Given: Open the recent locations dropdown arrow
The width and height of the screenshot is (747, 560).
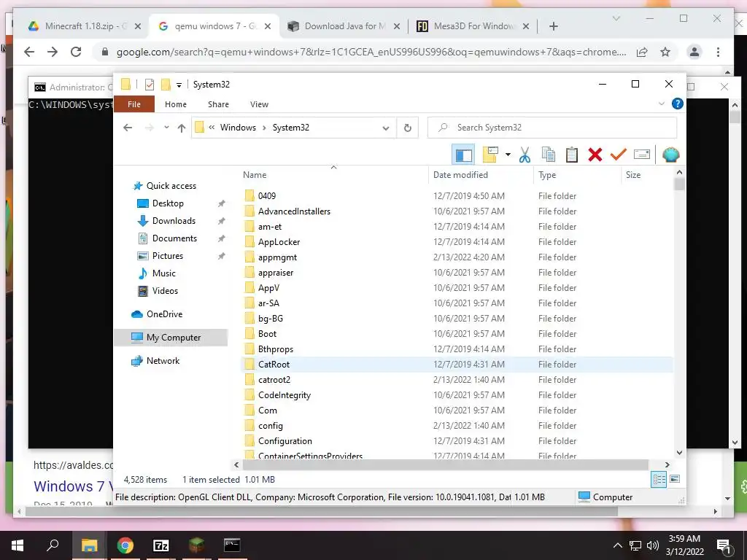Looking at the screenshot, I should [166, 128].
